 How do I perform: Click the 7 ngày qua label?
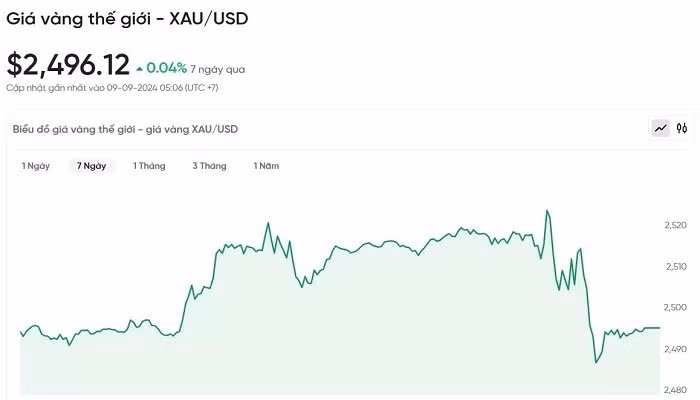218,70
